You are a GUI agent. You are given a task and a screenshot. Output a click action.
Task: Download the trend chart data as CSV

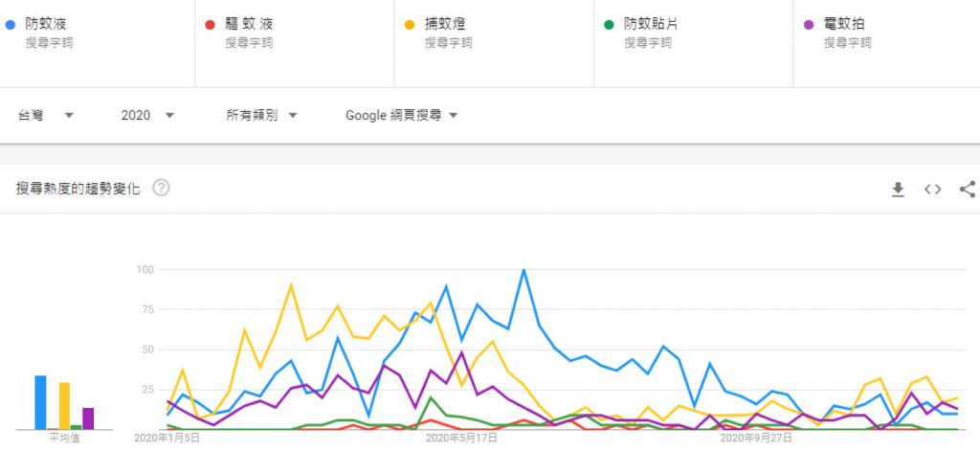click(898, 190)
